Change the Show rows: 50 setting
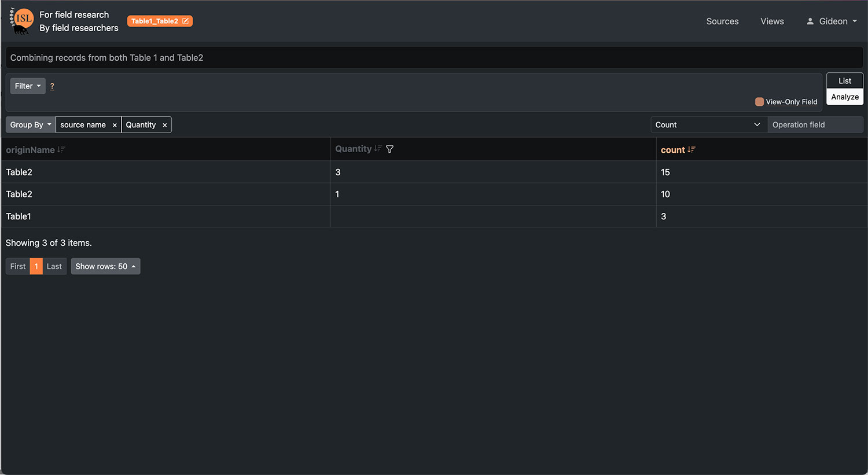This screenshot has height=475, width=868. [105, 267]
